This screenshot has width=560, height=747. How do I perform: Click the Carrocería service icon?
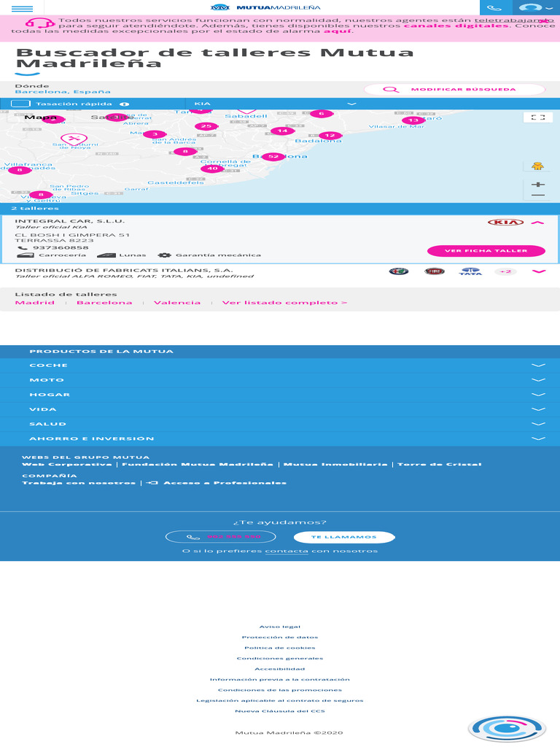[26, 255]
